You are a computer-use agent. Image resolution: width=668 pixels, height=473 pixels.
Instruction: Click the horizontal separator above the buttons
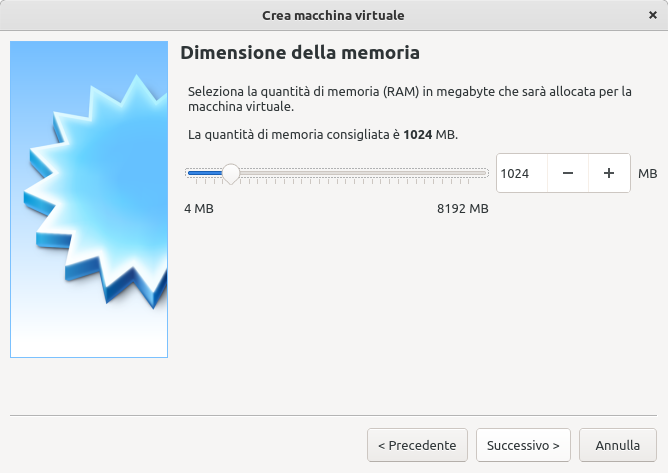click(x=333, y=414)
